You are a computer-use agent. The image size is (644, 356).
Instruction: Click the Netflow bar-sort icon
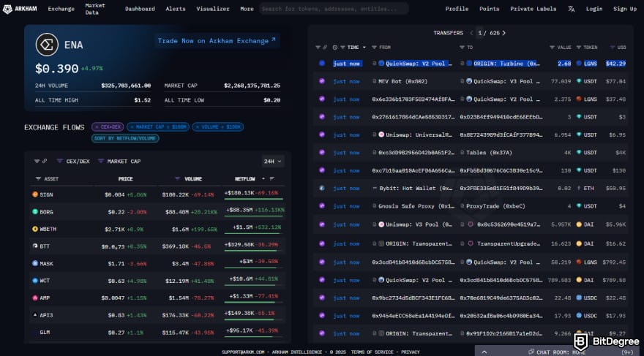(272, 179)
